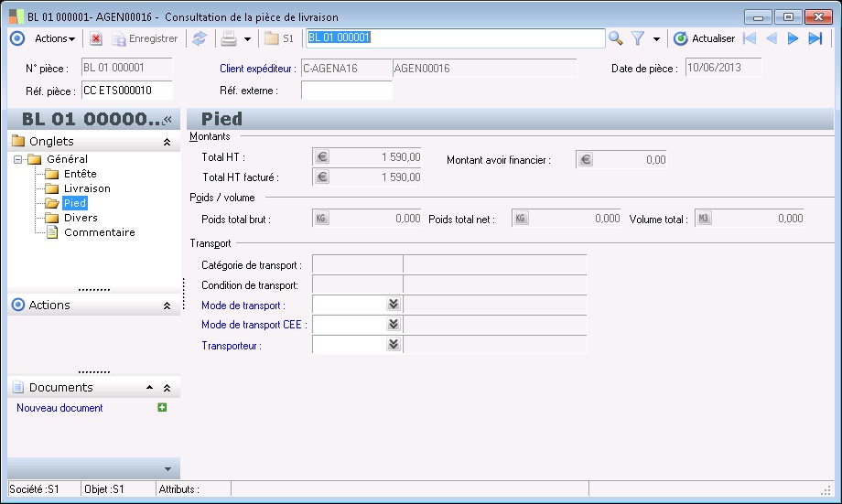Open the Mode de transport CEE dropdown
Viewport: 842px width, 504px height.
point(394,325)
